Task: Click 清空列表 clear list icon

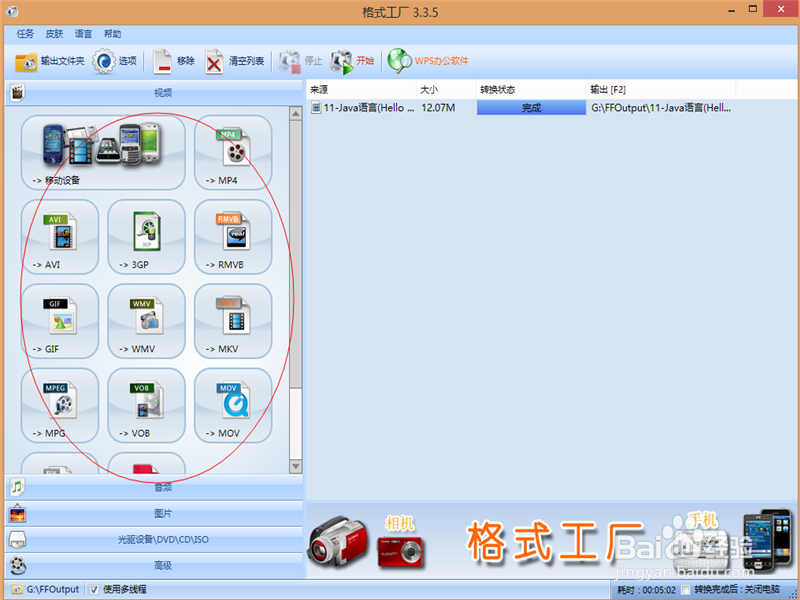Action: 214,62
